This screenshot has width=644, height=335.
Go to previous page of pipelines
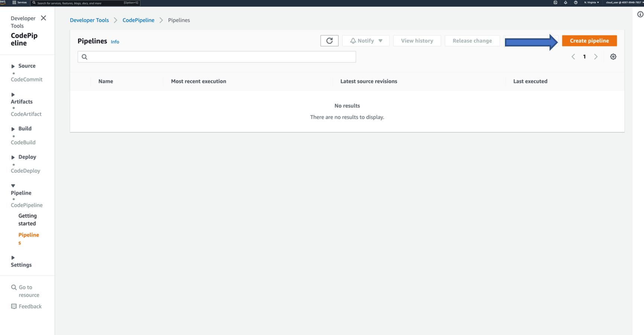(x=573, y=57)
